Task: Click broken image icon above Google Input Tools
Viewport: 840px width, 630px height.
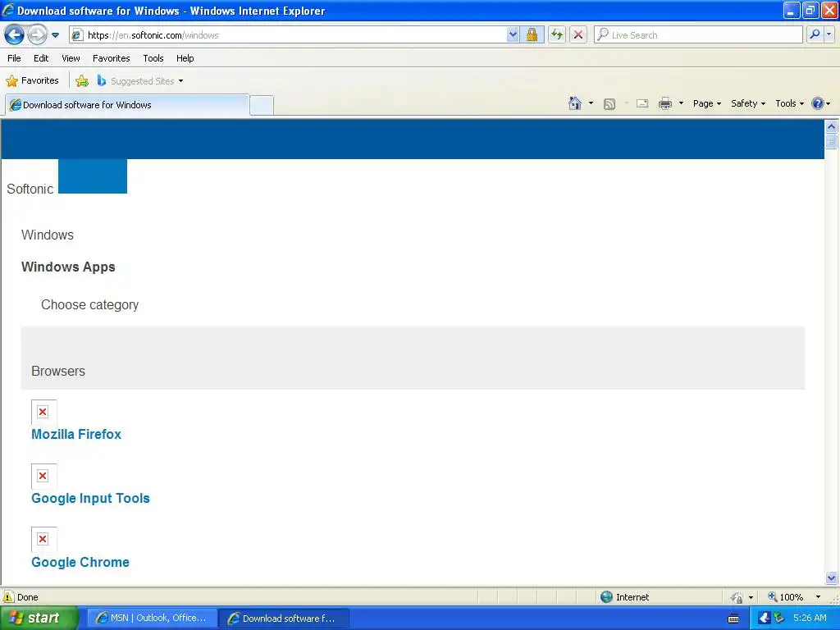Action: coord(43,476)
